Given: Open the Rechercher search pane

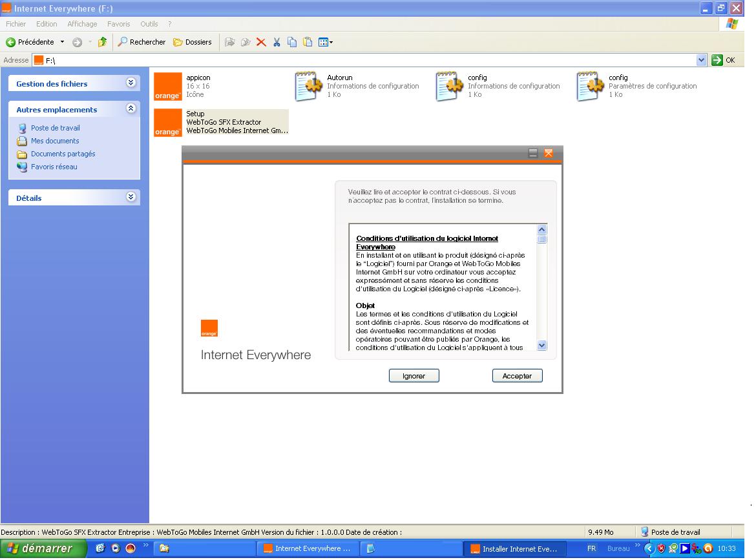Looking at the screenshot, I should (x=142, y=43).
